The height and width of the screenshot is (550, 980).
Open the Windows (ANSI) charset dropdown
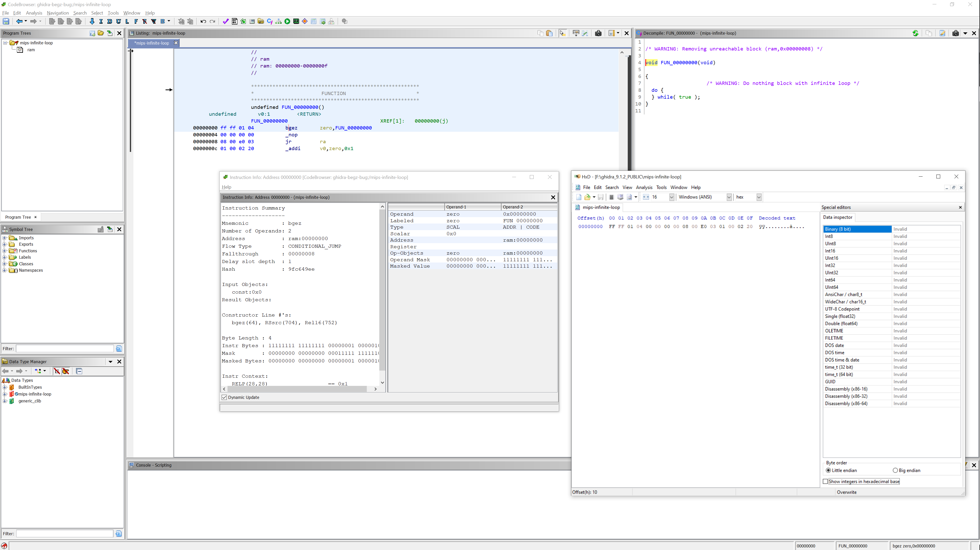[729, 197]
